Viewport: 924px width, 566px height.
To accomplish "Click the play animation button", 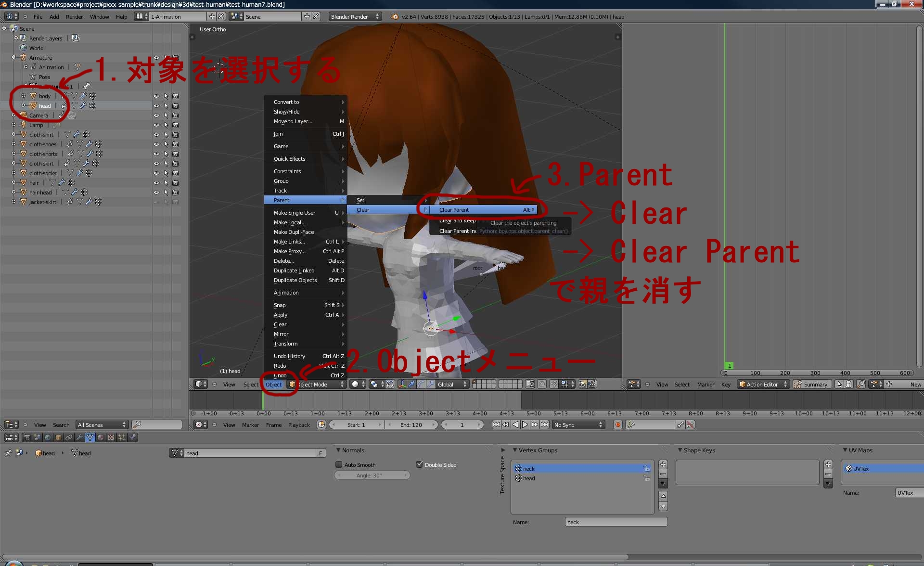I will click(525, 424).
